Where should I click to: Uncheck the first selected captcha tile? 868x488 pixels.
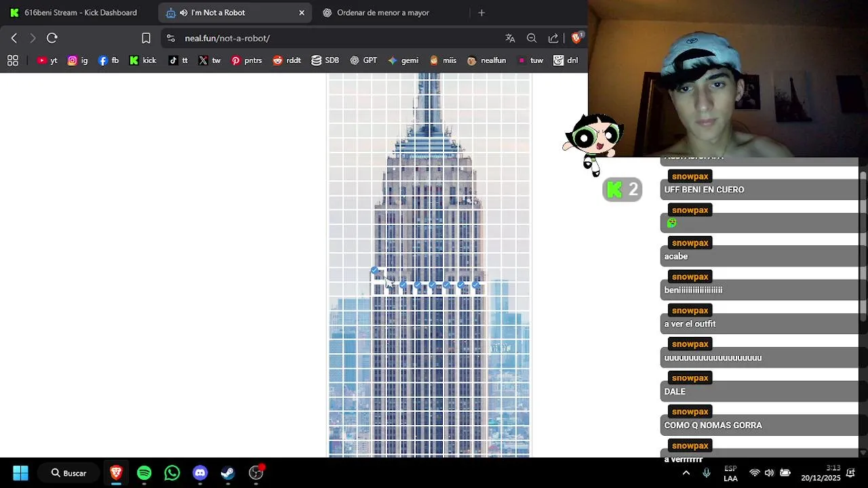374,270
